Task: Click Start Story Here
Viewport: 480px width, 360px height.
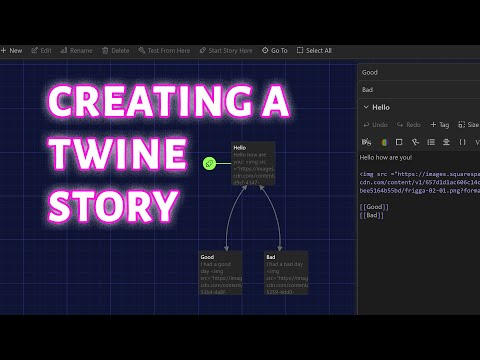Action: coord(226,51)
